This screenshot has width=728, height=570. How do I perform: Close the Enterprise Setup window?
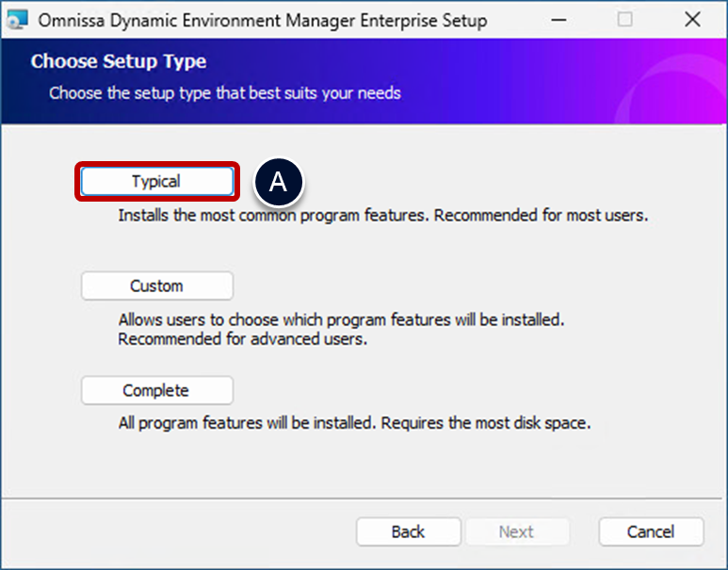point(692,20)
